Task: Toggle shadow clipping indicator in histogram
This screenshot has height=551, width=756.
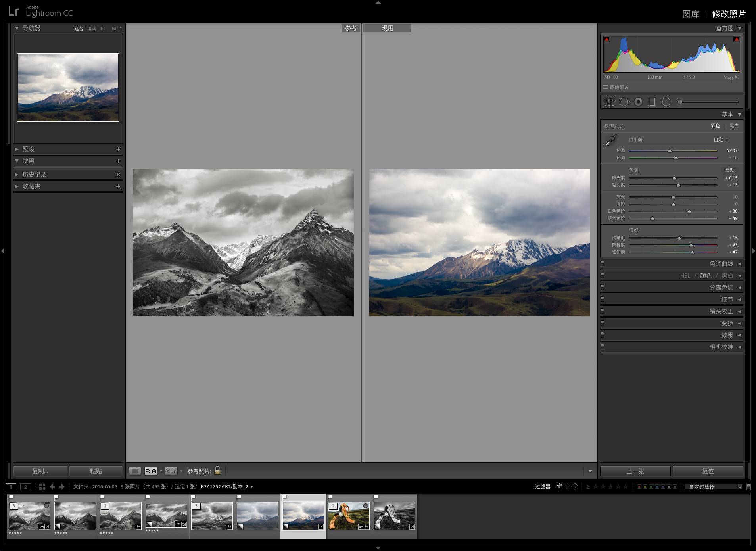Action: tap(606, 39)
